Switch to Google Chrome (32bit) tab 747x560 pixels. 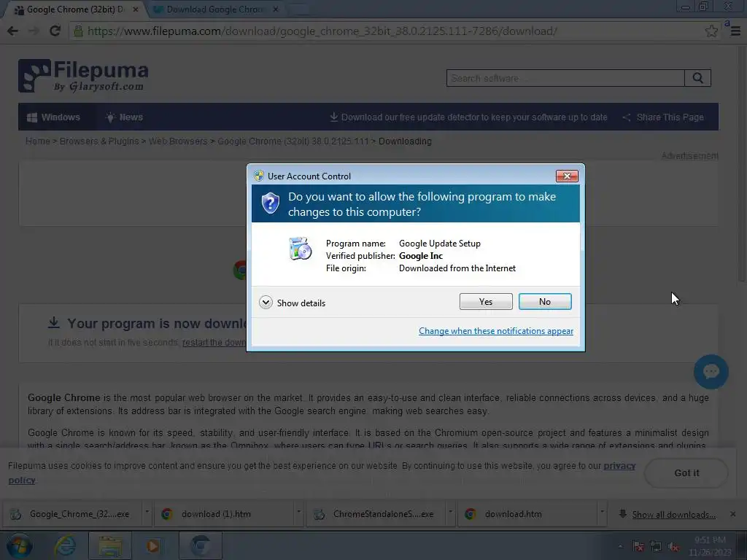pyautogui.click(x=74, y=9)
